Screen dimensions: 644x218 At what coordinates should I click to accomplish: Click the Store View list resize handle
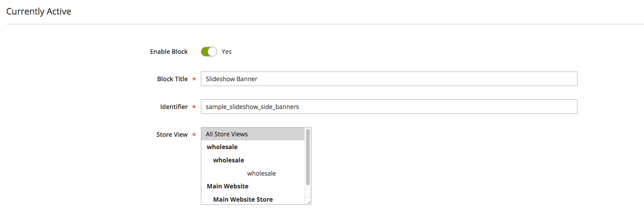[308, 202]
